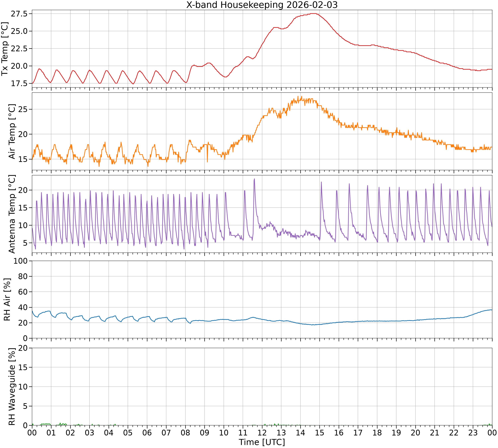Click the RH Waveguide axis label
Screen dimensions: 498x448
coord(12,386)
